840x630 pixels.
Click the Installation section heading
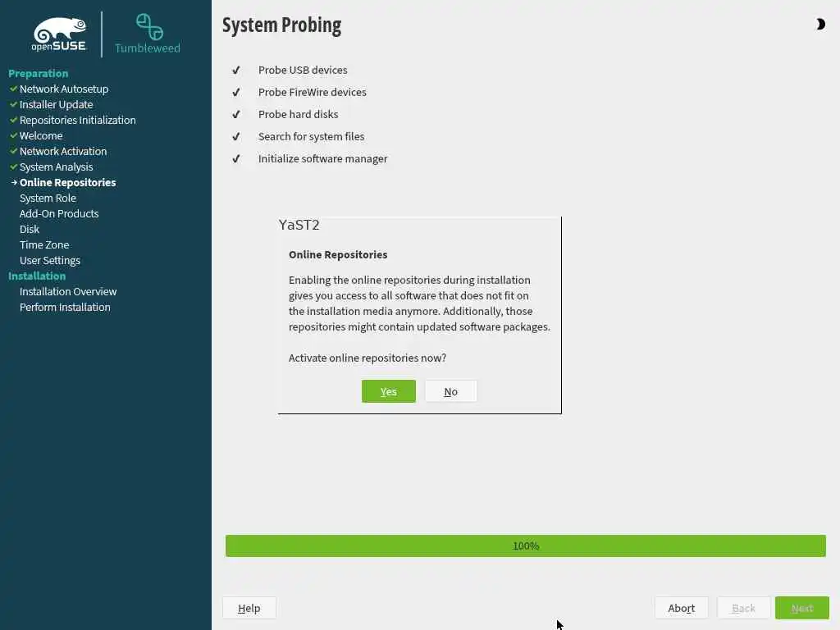[37, 276]
